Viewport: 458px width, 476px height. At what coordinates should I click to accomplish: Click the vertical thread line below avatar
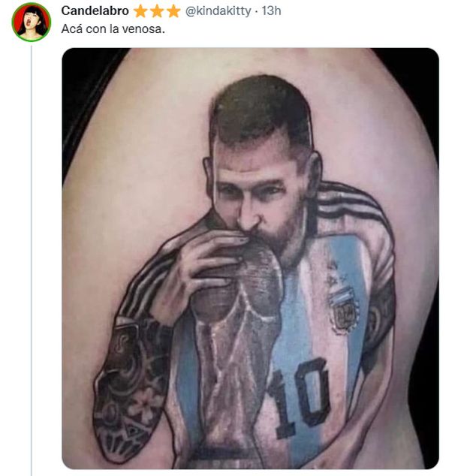[x=32, y=260]
